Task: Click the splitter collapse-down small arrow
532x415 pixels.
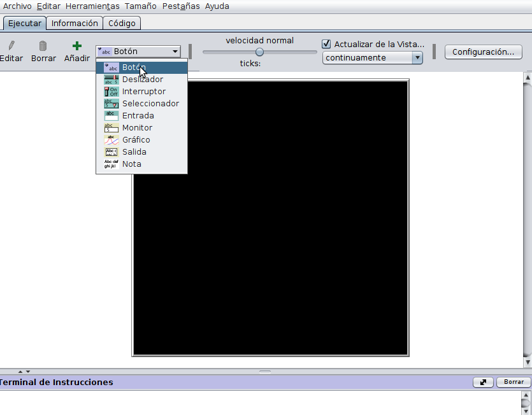Action: (x=28, y=372)
